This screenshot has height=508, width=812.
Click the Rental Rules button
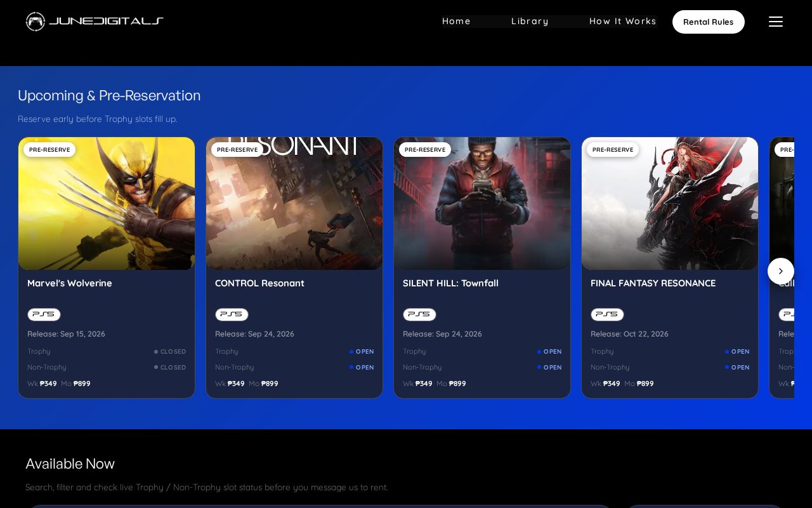[x=709, y=22]
